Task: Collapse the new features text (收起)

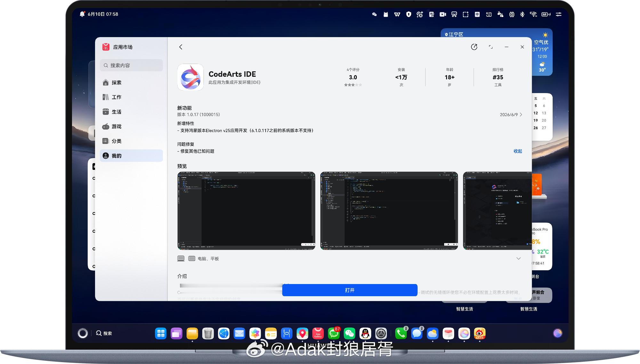Action: click(518, 151)
